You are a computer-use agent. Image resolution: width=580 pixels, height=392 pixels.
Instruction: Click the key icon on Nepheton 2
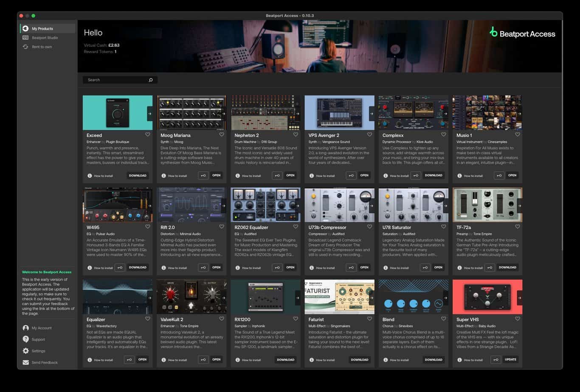(277, 175)
